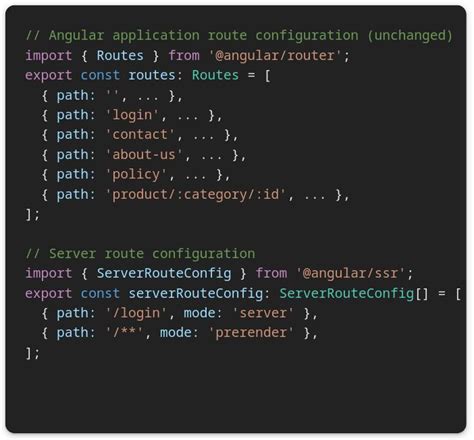Click the '/**' wildcard path string
The height and width of the screenshot is (440, 474).
point(124,333)
